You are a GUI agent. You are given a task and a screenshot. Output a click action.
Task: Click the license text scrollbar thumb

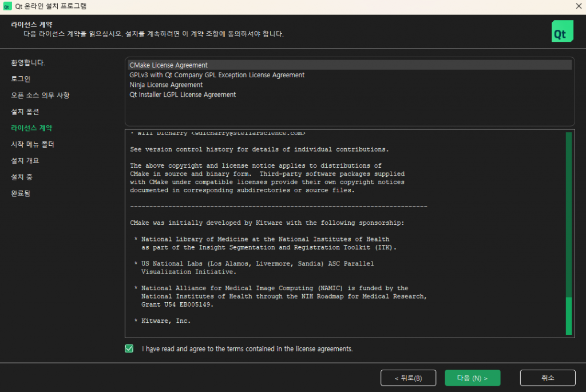[568, 315]
